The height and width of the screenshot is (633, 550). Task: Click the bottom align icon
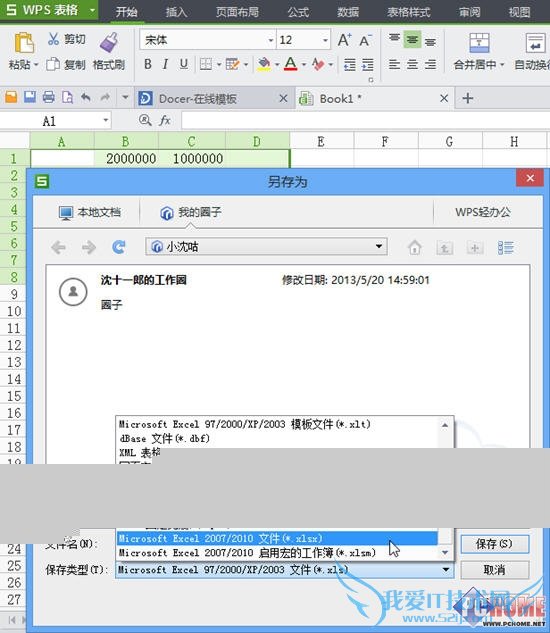pyautogui.click(x=430, y=40)
